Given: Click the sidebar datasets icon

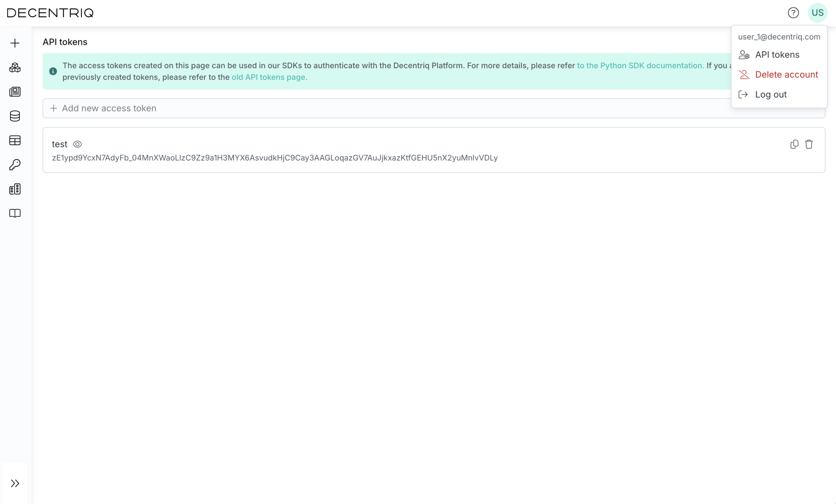Looking at the screenshot, I should click(x=15, y=116).
